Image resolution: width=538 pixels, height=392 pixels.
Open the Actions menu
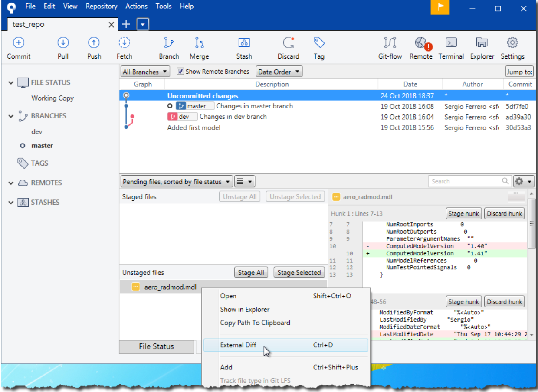pyautogui.click(x=136, y=6)
